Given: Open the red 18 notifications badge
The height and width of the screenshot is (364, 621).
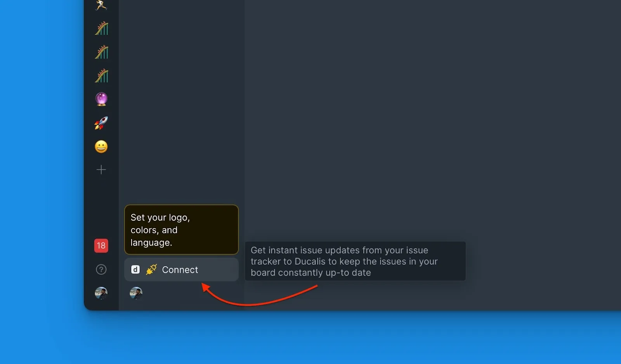Looking at the screenshot, I should pyautogui.click(x=101, y=246).
